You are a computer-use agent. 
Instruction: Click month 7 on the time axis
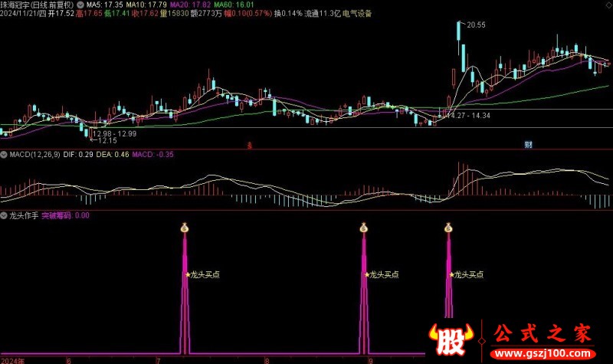coord(159,360)
